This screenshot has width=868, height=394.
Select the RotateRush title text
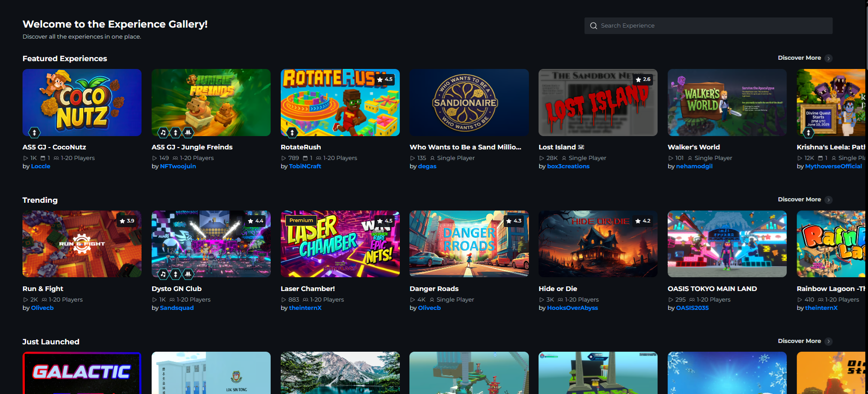coord(301,147)
